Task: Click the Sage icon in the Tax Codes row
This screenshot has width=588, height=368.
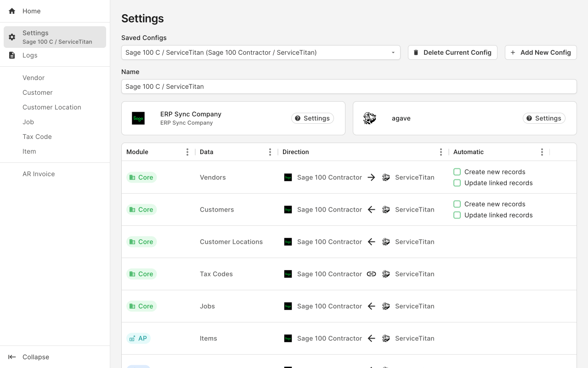Action: (288, 274)
